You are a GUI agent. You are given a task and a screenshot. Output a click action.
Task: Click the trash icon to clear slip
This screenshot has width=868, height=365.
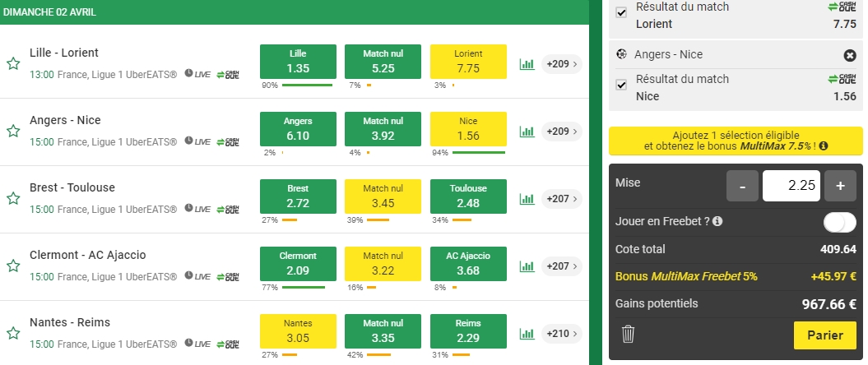(628, 334)
